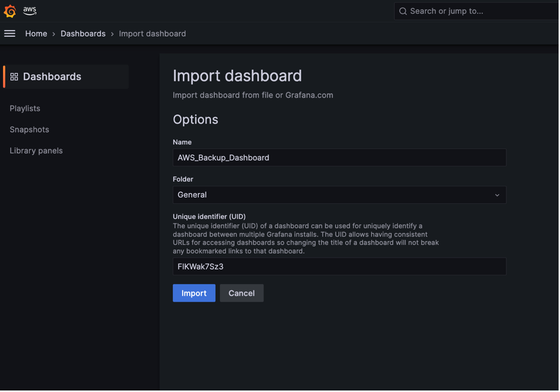Focus the Search or jump to field

(x=477, y=11)
